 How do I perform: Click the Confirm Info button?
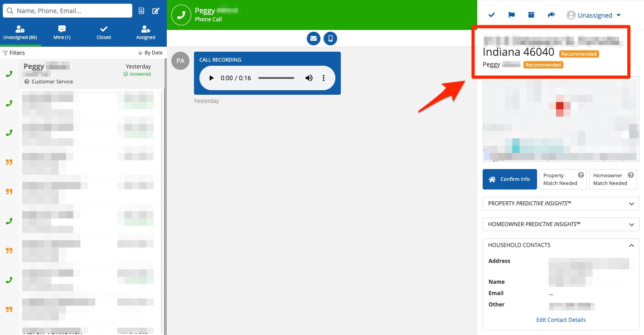pyautogui.click(x=509, y=179)
